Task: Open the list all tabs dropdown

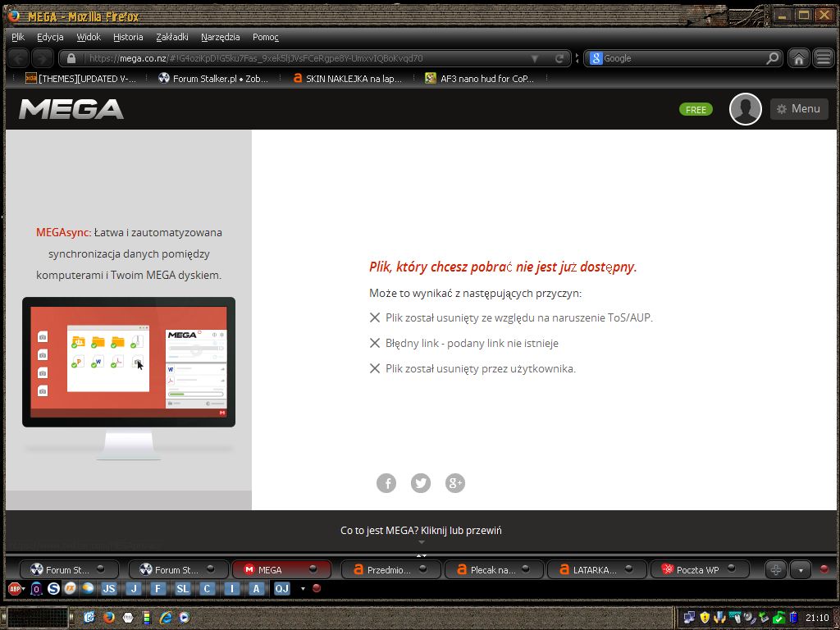Action: (x=801, y=570)
